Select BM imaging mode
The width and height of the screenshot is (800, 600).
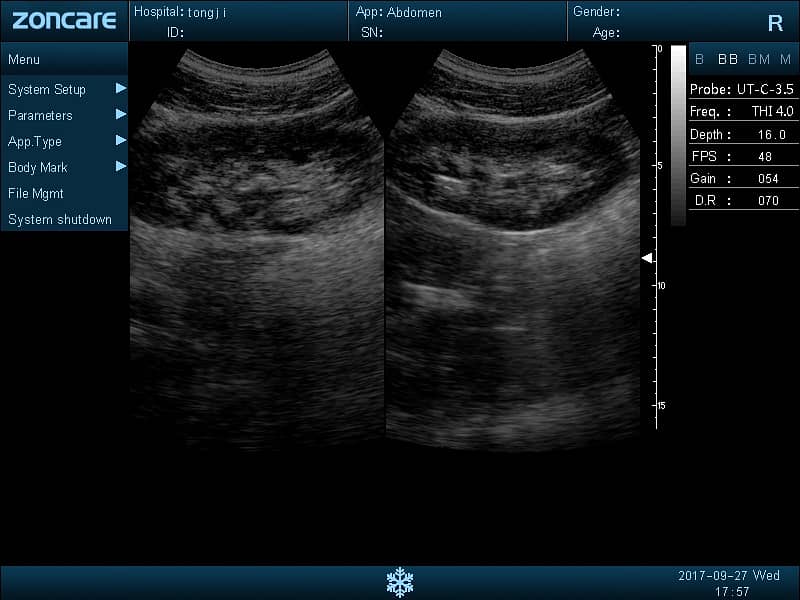758,59
